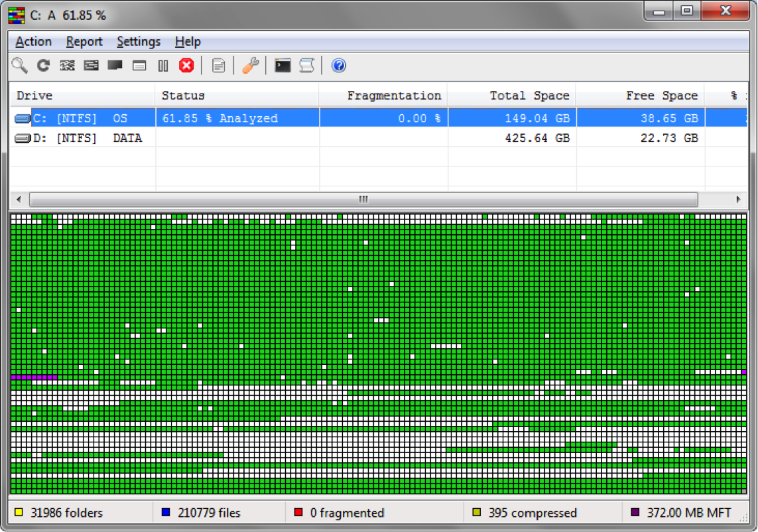Viewport: 758px width, 532px height.
Task: Click the 31986 folders status text
Action: 67,513
